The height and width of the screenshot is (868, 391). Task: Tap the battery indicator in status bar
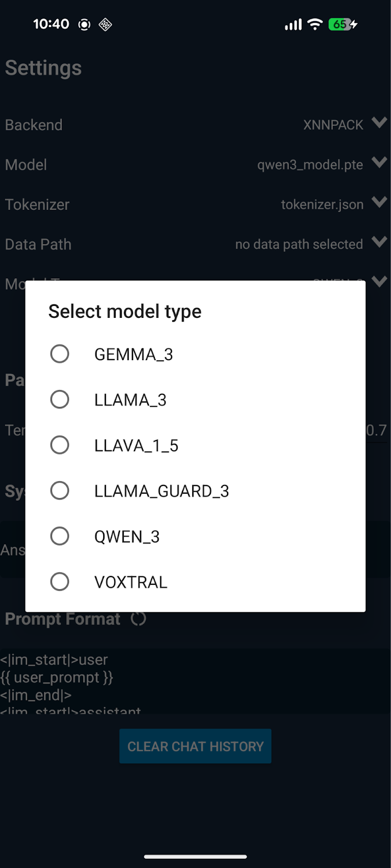coord(343,24)
